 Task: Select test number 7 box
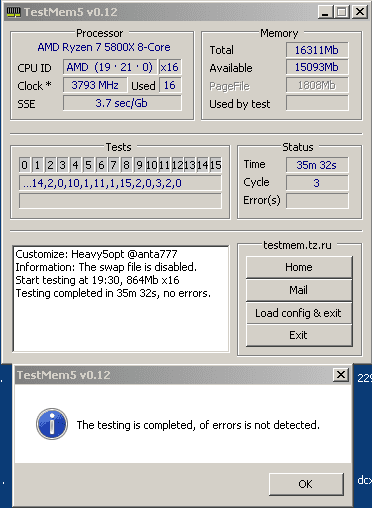(x=114, y=165)
